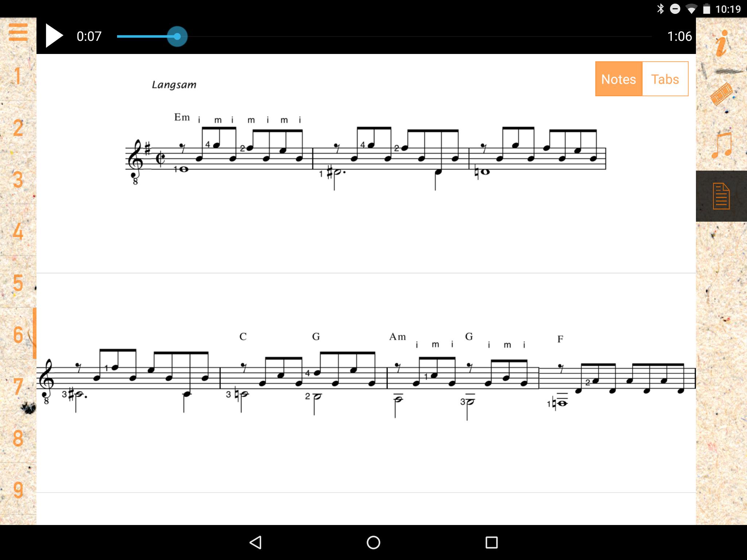Viewport: 747px width, 560px height.
Task: Click the playback position slider knob
Action: click(177, 36)
